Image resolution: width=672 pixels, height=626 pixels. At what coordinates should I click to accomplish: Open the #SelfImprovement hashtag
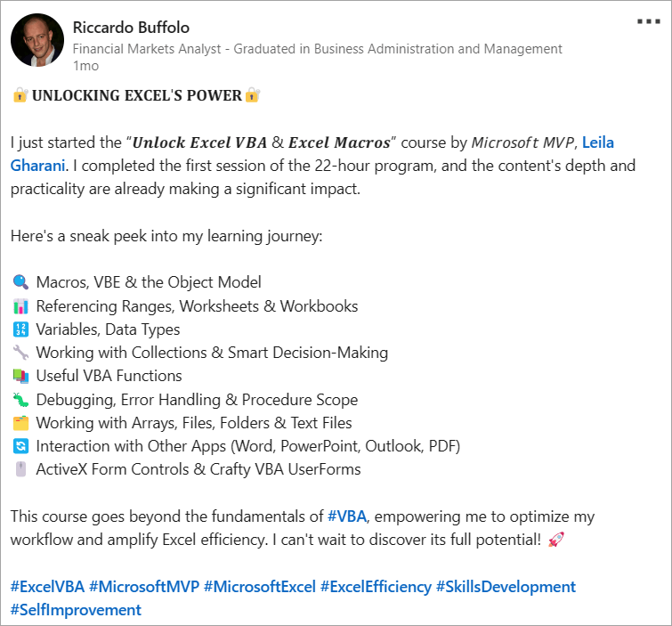tap(76, 610)
